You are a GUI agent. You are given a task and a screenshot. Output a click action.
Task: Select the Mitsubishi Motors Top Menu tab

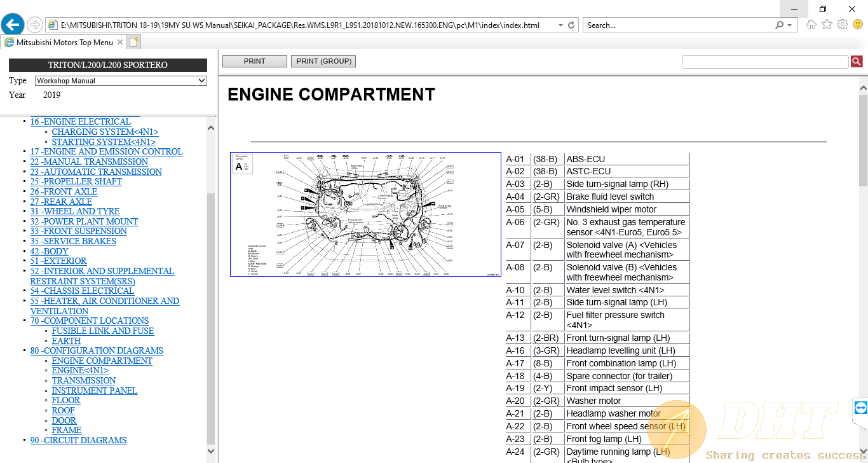(x=64, y=43)
